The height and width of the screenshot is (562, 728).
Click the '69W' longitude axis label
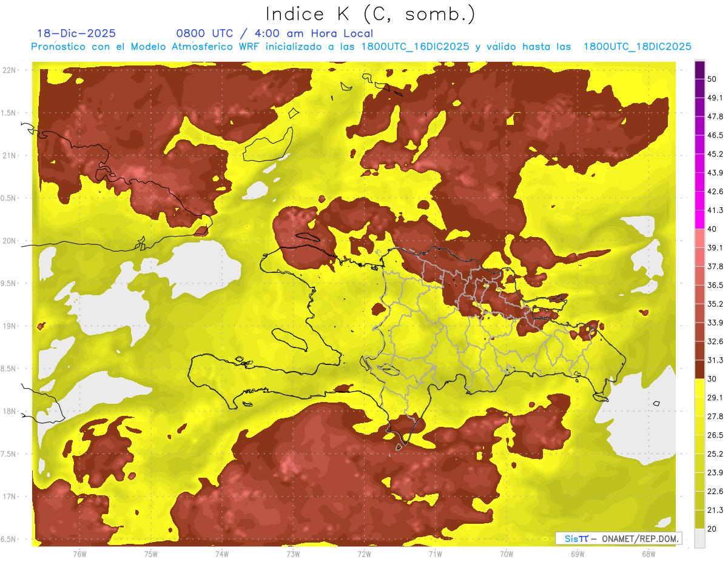tap(578, 554)
